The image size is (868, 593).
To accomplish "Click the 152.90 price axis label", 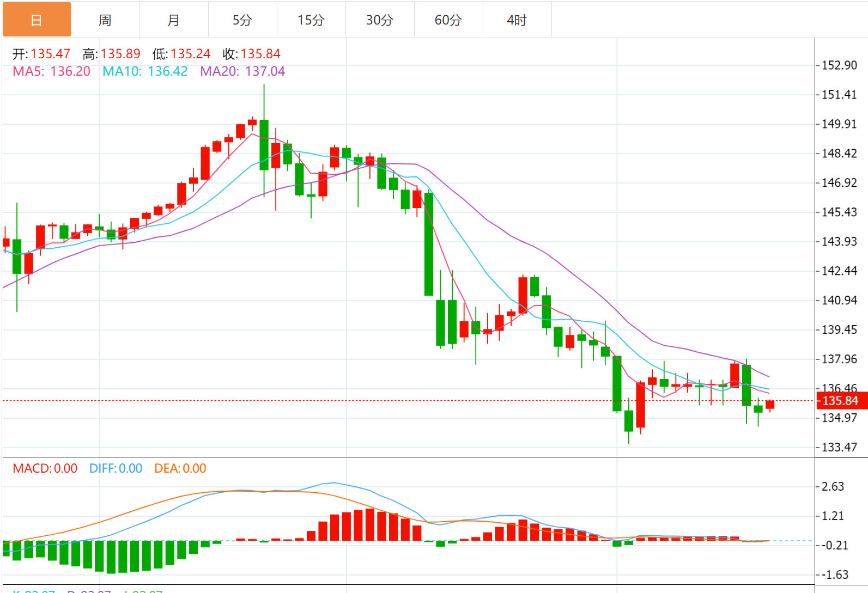I will pyautogui.click(x=839, y=65).
